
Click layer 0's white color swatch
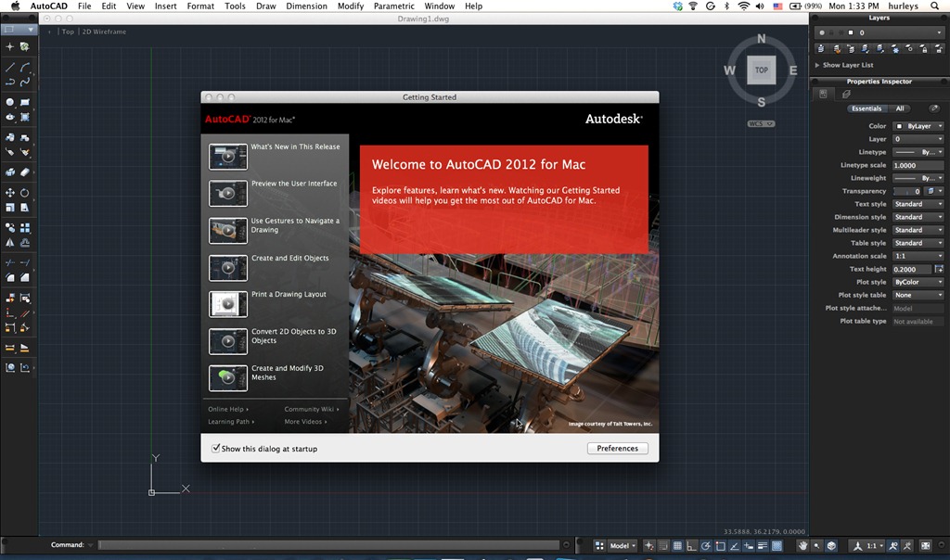point(851,32)
